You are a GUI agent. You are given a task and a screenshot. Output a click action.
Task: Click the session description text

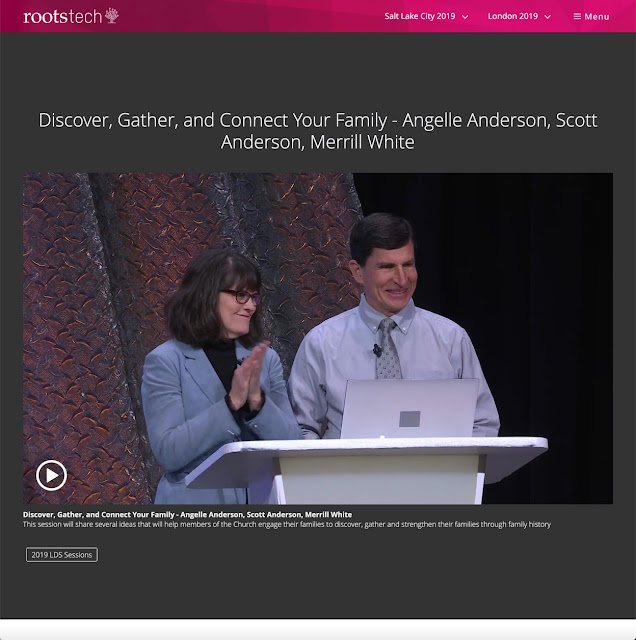(287, 524)
